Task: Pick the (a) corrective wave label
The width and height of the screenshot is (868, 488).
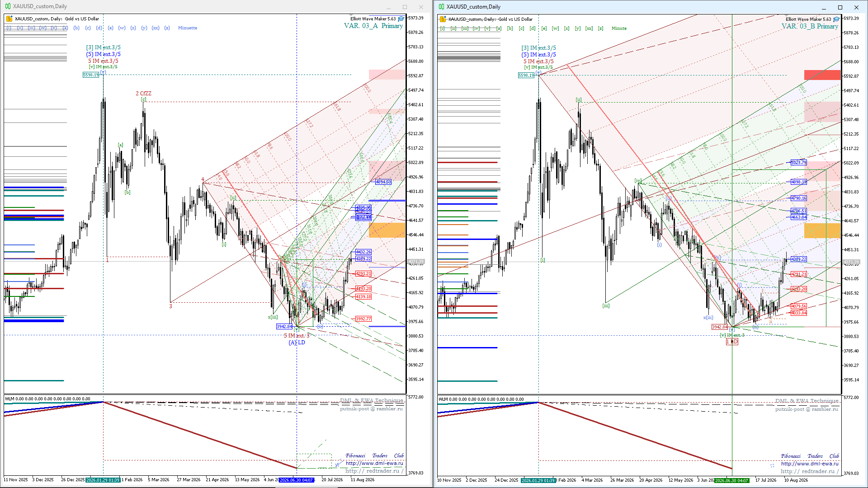Action: coord(65,28)
